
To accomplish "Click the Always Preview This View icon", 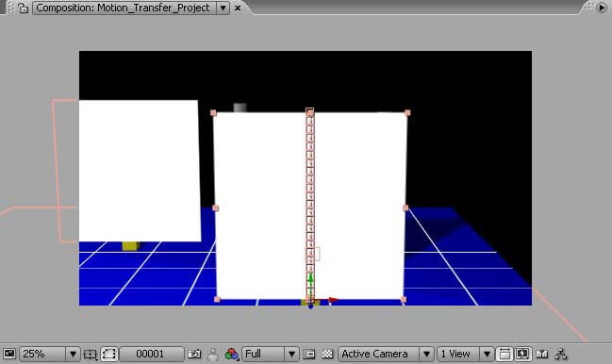I will 9,354.
